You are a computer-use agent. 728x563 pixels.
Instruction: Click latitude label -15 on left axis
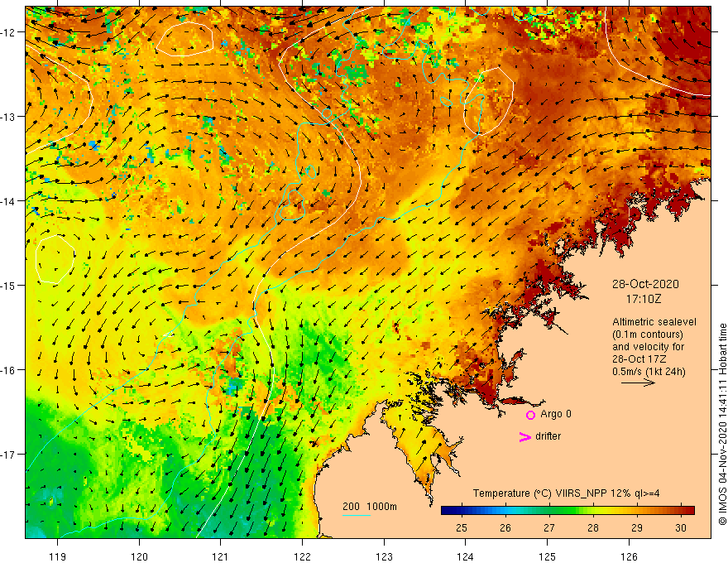click(7, 285)
